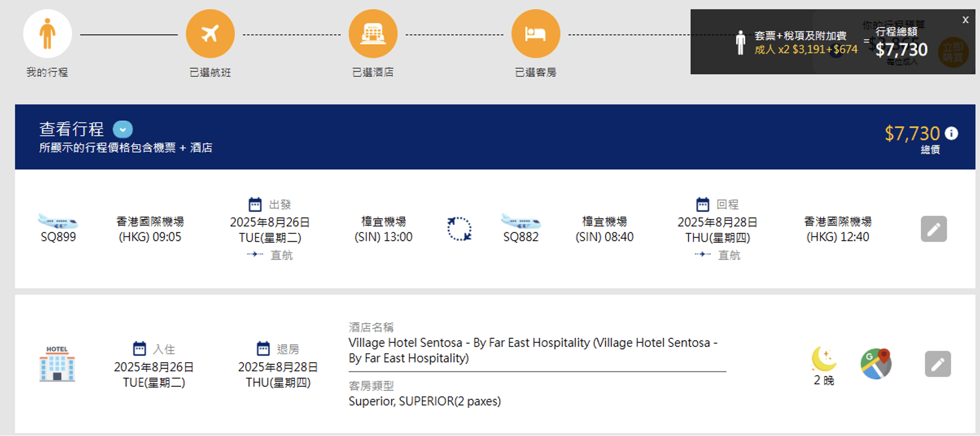Click the 我的行程 person step icon
This screenshot has height=436, width=980.
point(48,34)
